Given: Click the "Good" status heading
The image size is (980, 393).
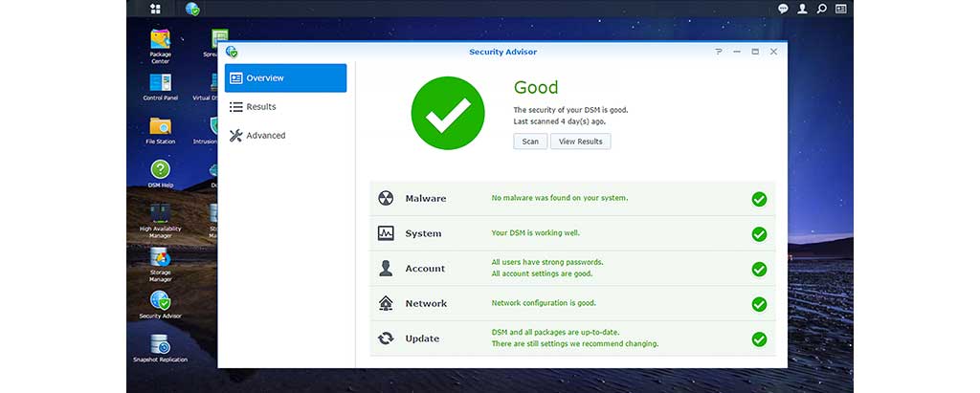Looking at the screenshot, I should click(x=536, y=87).
